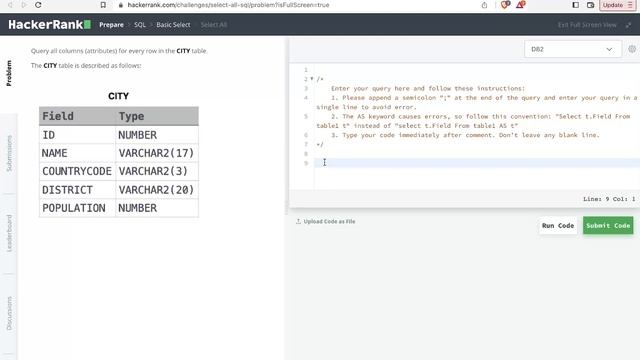Click the DISTRICT field cell
Image resolution: width=640 pixels, height=360 pixels.
[77, 190]
